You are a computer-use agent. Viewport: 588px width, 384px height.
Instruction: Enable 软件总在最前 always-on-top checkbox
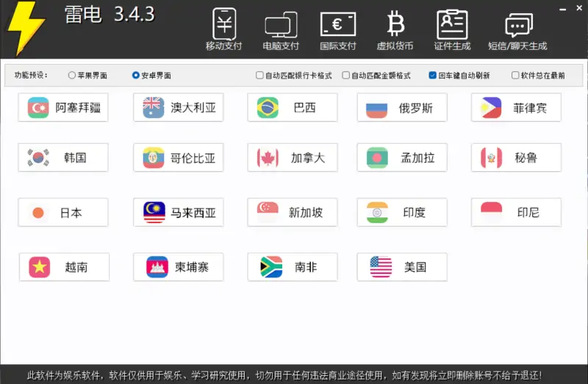515,75
